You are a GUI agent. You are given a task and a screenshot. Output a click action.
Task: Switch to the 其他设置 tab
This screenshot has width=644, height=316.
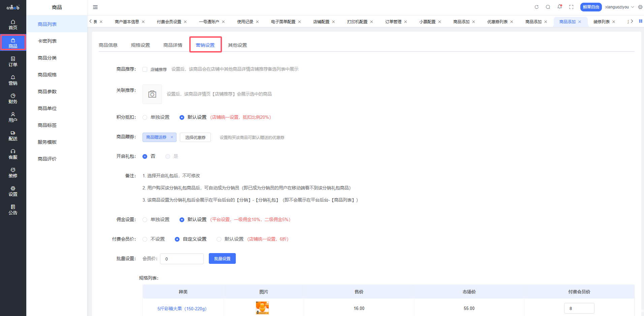click(x=237, y=45)
